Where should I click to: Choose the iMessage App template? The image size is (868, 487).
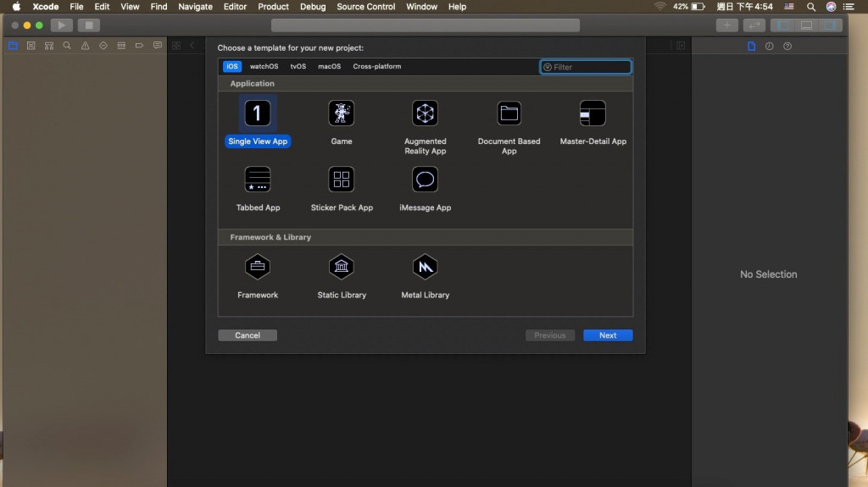click(426, 180)
